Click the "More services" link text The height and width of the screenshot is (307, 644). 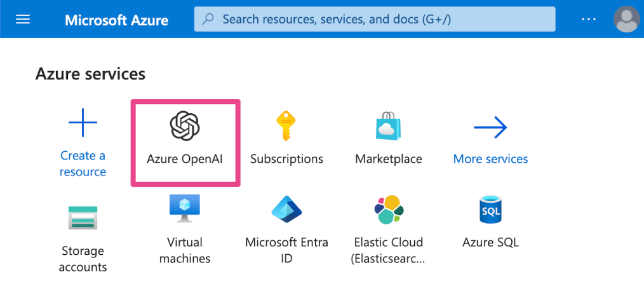pos(490,159)
